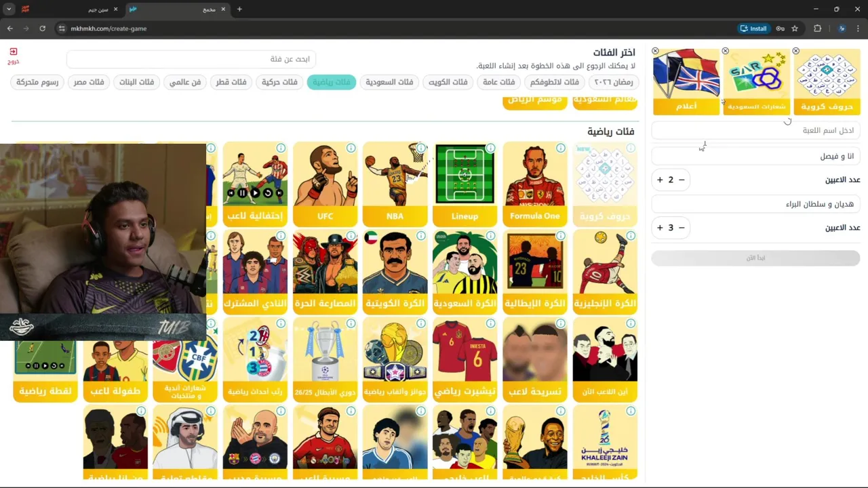Decrease second team player count

point(682,228)
